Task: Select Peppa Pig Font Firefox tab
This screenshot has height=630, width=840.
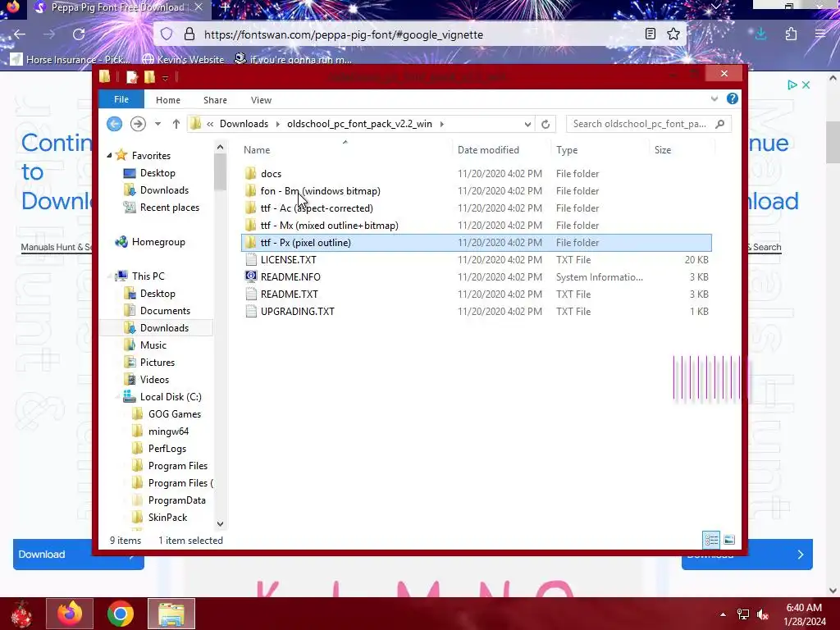Action: tap(117, 7)
